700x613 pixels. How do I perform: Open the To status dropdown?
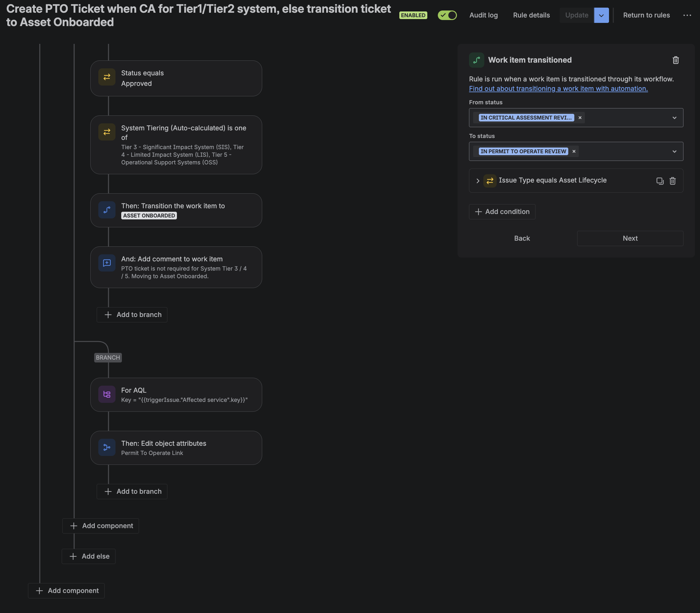(674, 151)
